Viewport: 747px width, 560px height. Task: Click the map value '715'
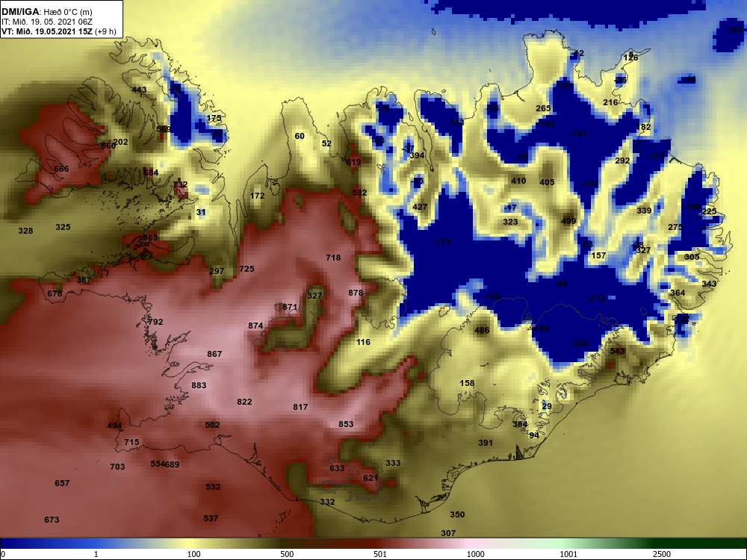[132, 442]
